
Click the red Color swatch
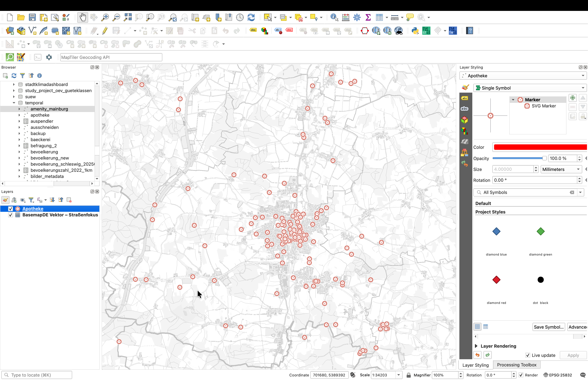[540, 147]
